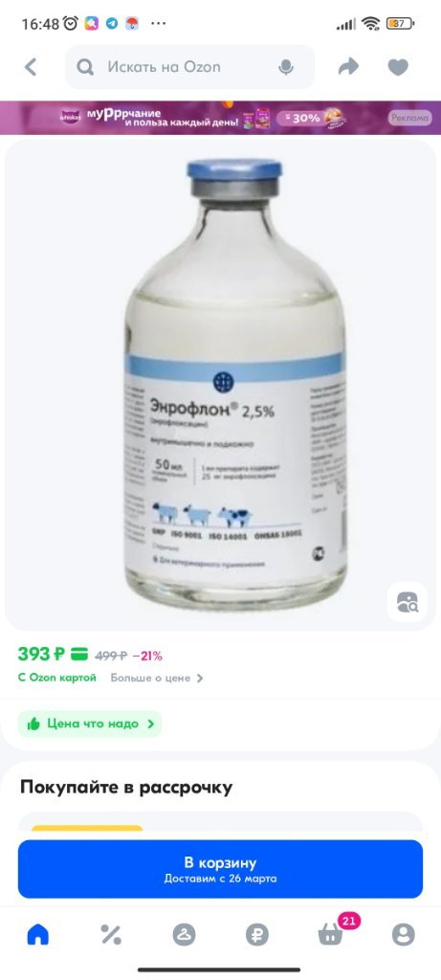The image size is (441, 980).
Task: Tap the search field "Искать на Ozon"
Action: [x=190, y=67]
